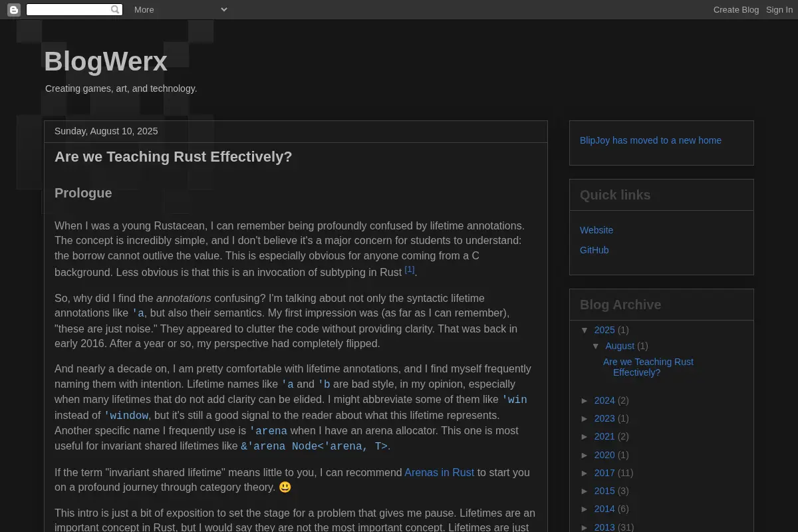Click the Prologue heading

point(83,193)
